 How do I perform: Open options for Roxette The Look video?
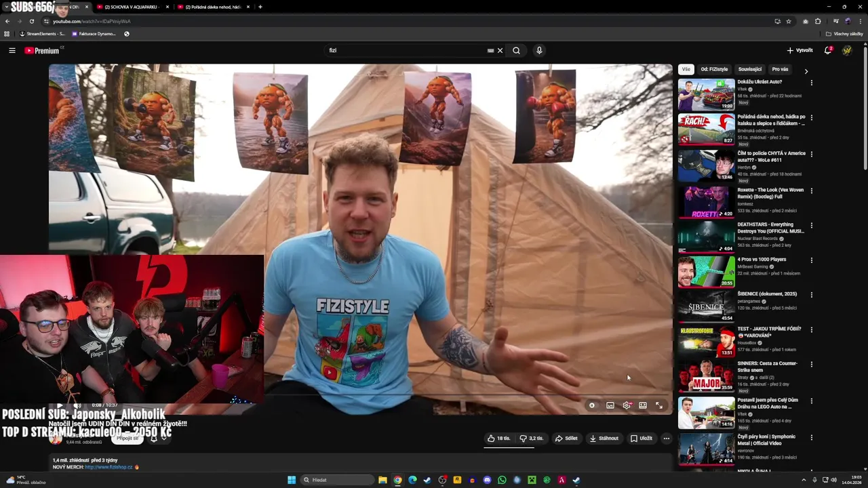pos(812,190)
